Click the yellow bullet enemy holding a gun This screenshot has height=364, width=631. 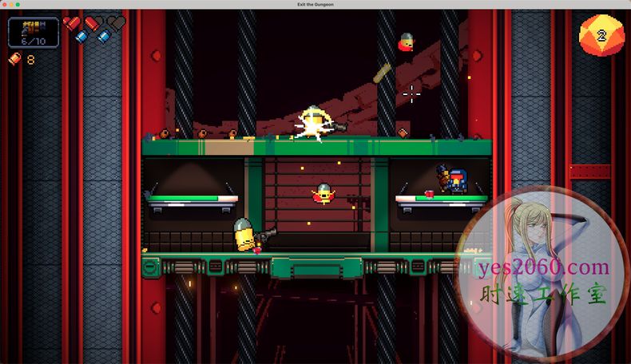pyautogui.click(x=246, y=236)
